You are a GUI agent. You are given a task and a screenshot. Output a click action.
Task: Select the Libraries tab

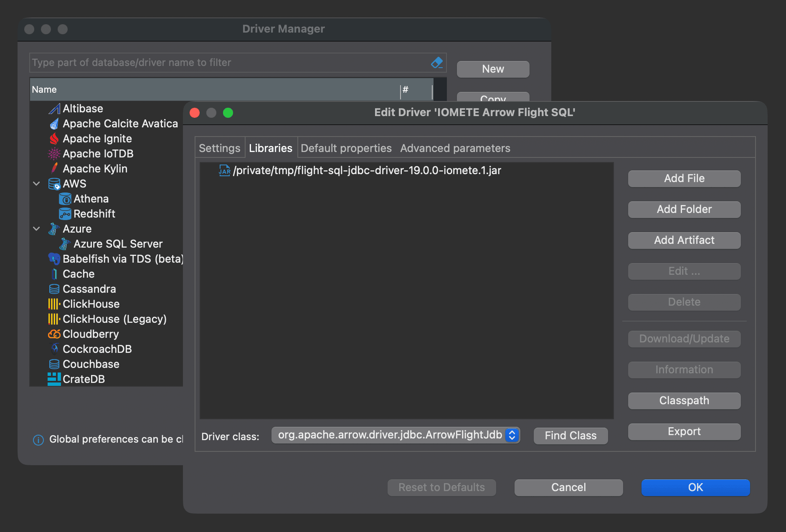point(271,148)
